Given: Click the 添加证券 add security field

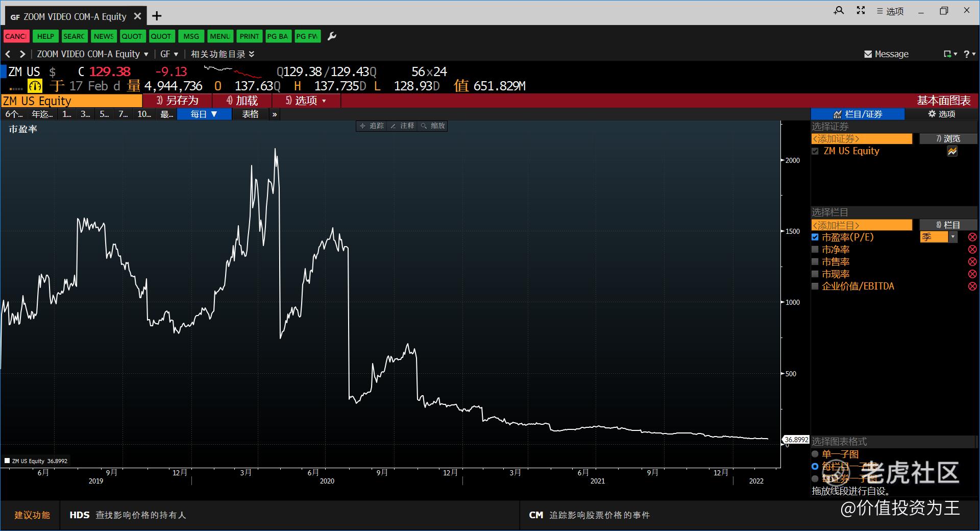Looking at the screenshot, I should point(862,139).
